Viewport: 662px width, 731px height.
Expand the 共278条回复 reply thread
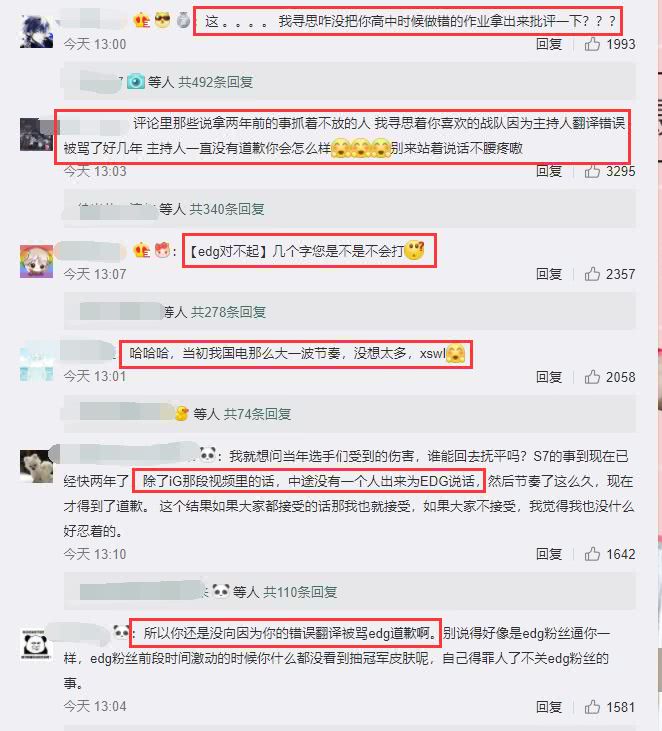[228, 311]
